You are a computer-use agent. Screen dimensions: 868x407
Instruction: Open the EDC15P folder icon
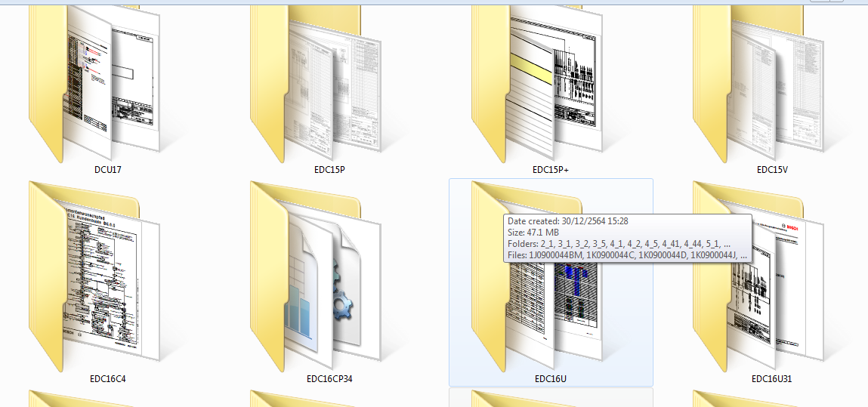click(316, 84)
